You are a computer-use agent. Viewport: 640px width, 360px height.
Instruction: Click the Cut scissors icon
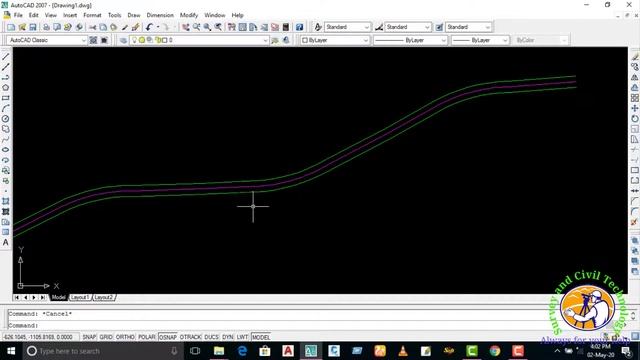93,27
